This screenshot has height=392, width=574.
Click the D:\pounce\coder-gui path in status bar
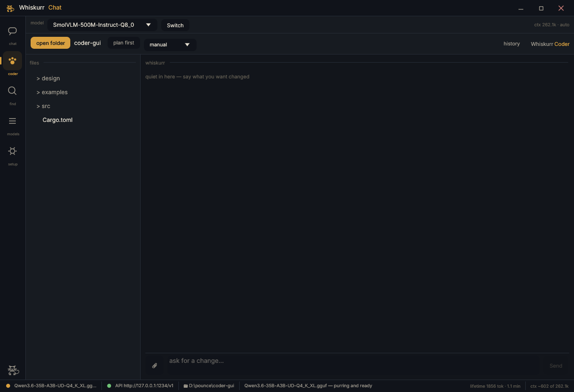tap(211, 386)
